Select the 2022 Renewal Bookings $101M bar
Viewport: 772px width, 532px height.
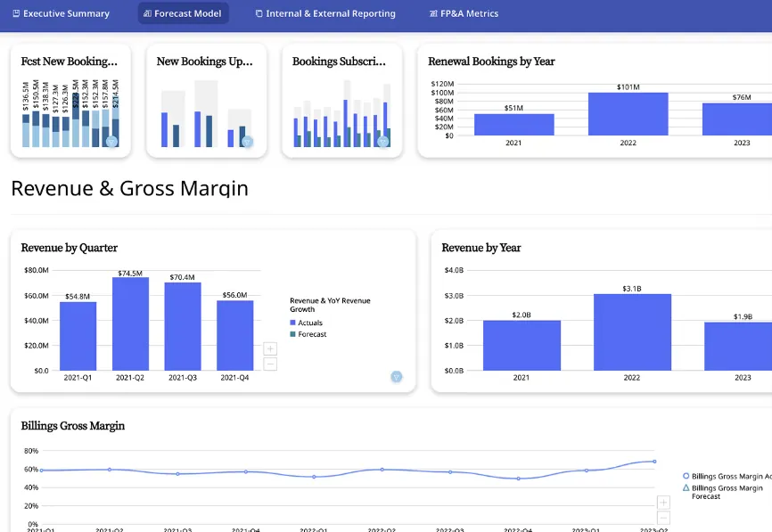click(x=628, y=114)
